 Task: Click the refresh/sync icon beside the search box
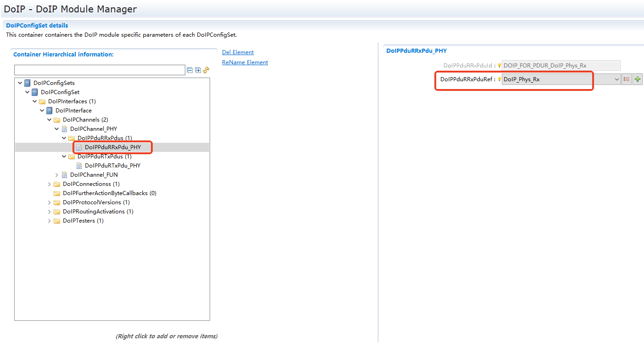[206, 70]
